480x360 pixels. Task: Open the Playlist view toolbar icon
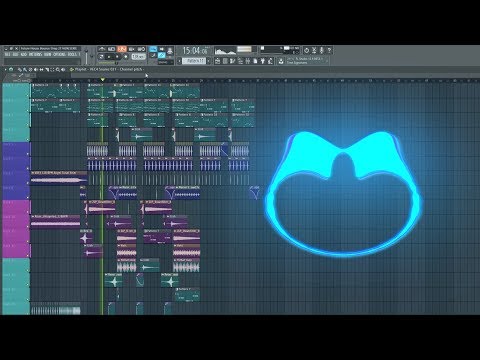(218, 61)
